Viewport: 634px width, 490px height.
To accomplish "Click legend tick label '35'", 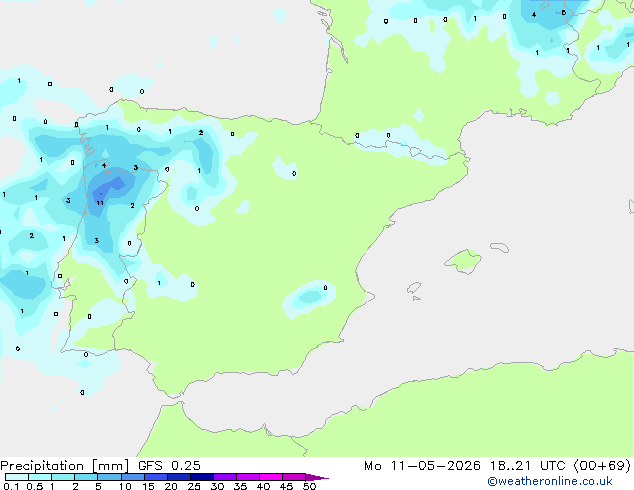I will coord(240,486).
